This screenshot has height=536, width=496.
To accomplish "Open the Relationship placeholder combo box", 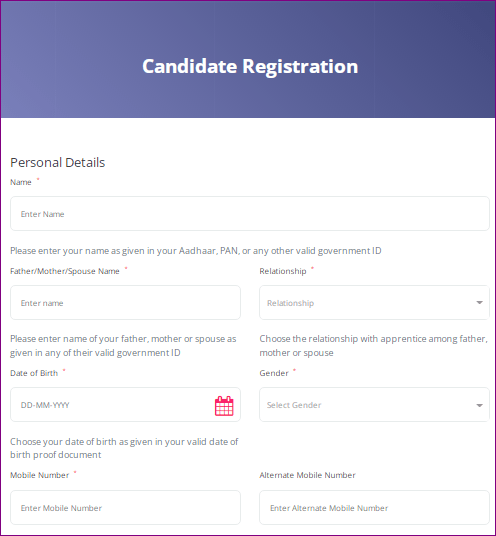I will tap(374, 303).
